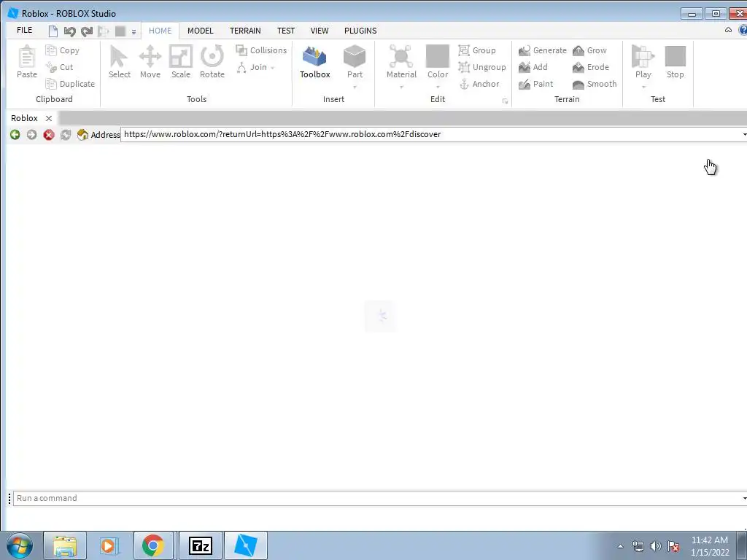Open the Edit group dialog launcher
Viewport: 747px width, 560px height.
505,101
